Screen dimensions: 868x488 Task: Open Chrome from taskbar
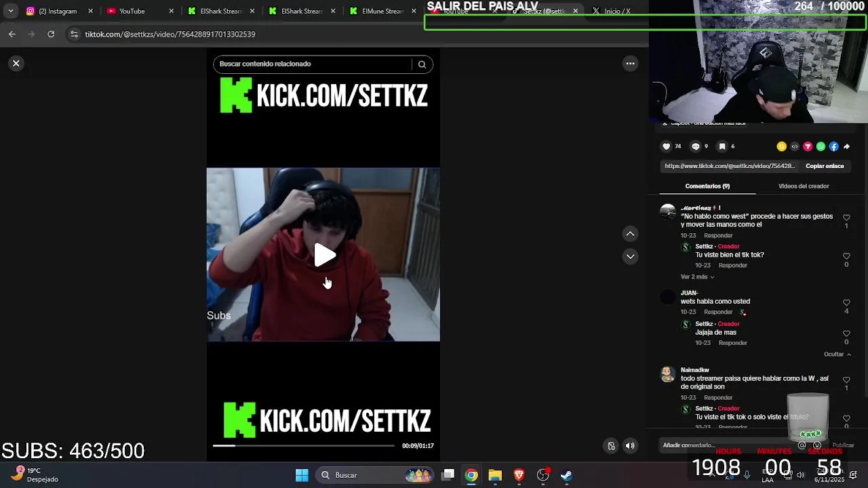tap(471, 475)
